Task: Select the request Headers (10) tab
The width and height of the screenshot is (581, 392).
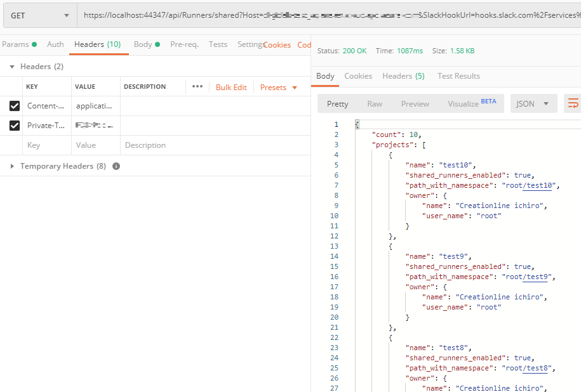Action: 97,44
